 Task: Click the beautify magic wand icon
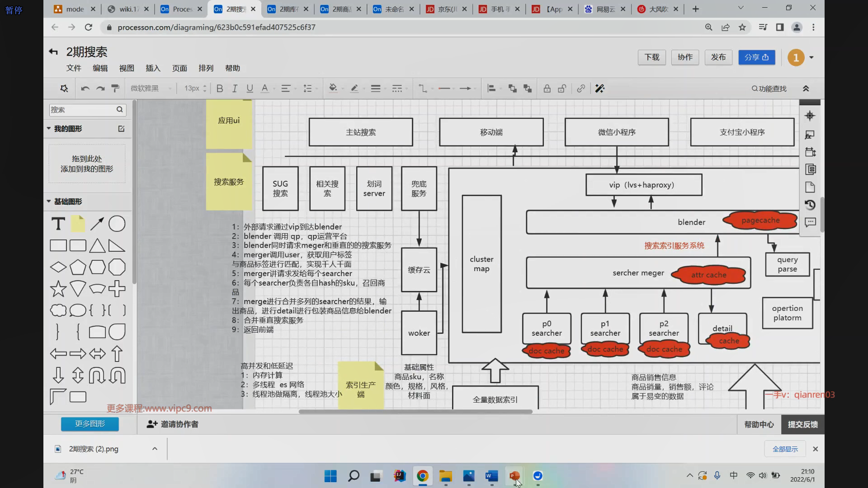tap(600, 89)
